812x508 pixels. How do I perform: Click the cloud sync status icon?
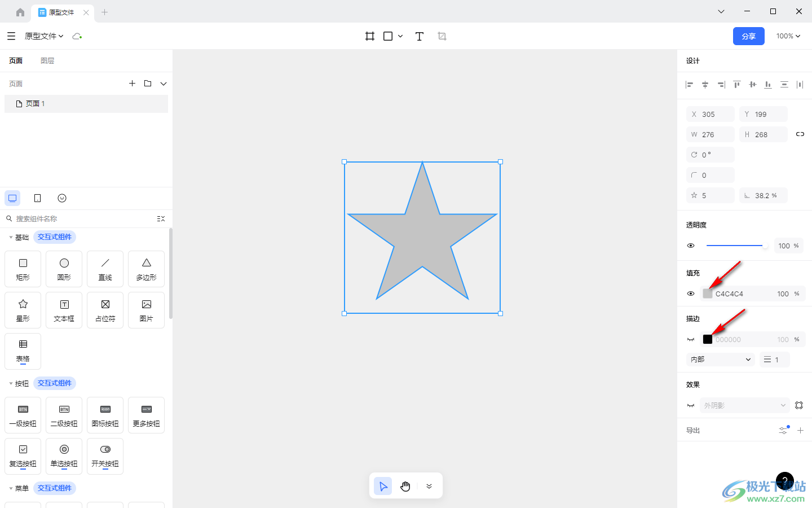[x=77, y=36]
